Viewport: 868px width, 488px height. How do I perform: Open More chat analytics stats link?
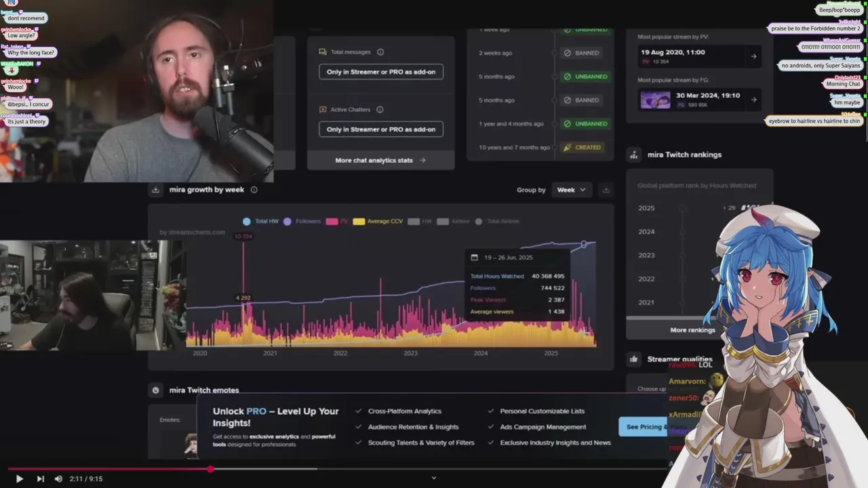pos(380,161)
